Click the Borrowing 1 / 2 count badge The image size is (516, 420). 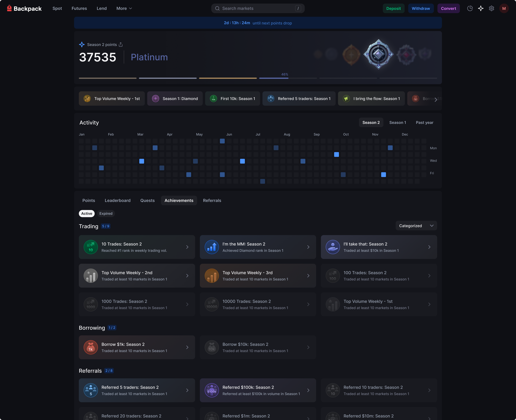[112, 328]
